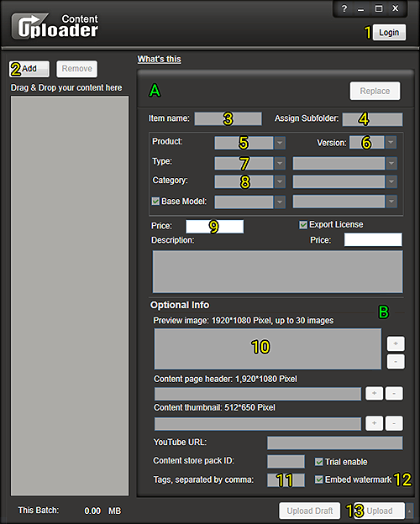420x524 pixels.
Task: Expand the second Base Model dropdown
Action: [x=391, y=202]
